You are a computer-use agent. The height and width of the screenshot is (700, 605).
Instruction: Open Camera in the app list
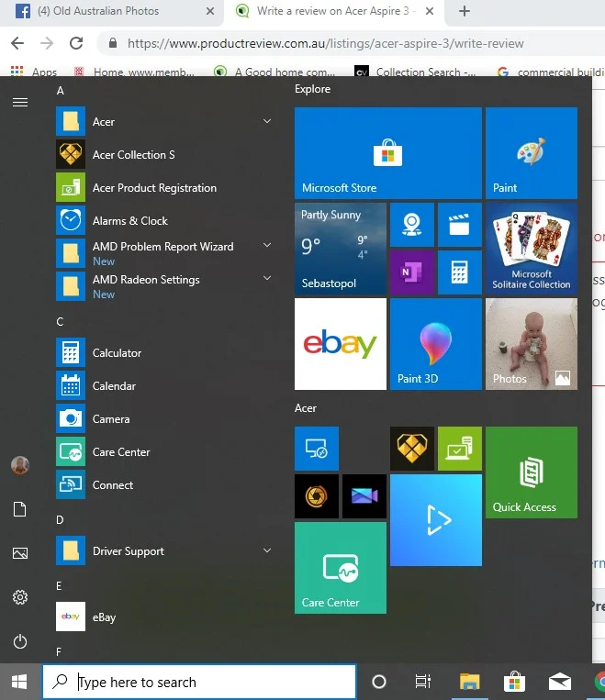coord(164,418)
